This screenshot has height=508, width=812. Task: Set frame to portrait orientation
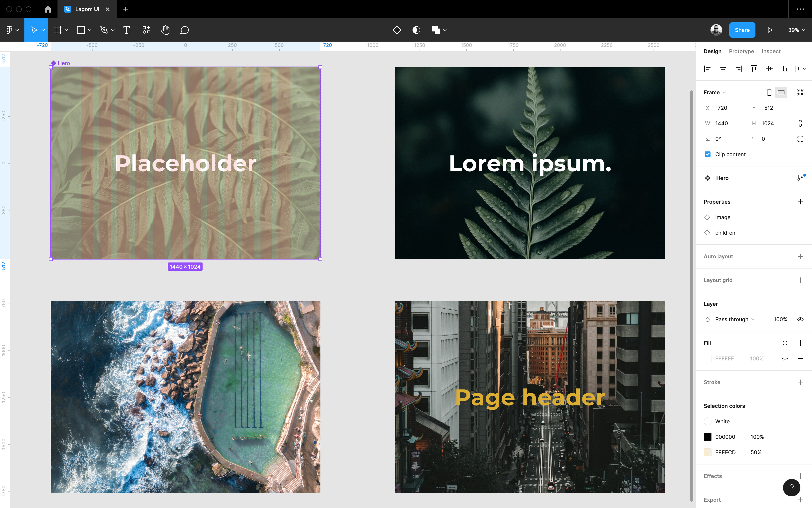[769, 92]
